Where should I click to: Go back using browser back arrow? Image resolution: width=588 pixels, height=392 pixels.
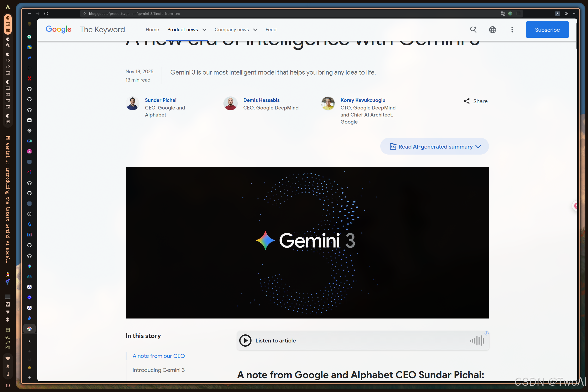29,14
